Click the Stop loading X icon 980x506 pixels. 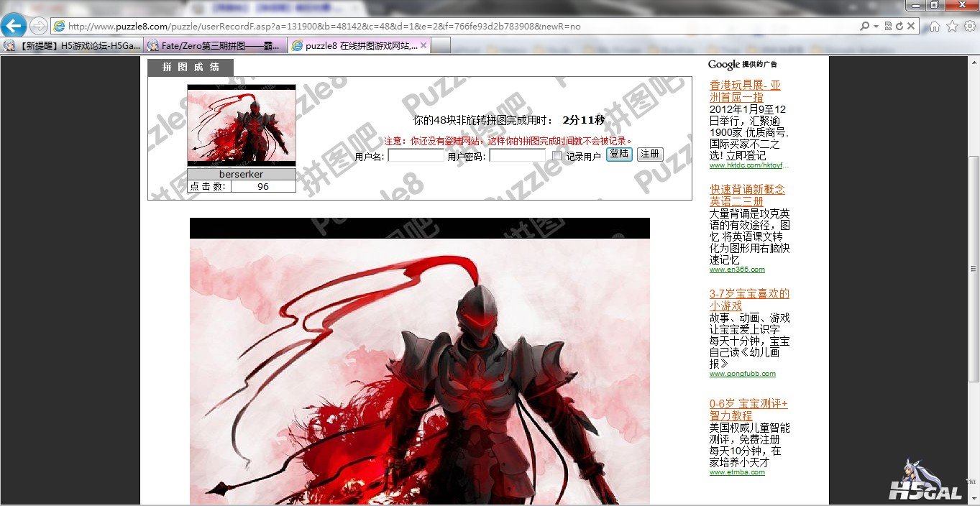pyautogui.click(x=911, y=26)
